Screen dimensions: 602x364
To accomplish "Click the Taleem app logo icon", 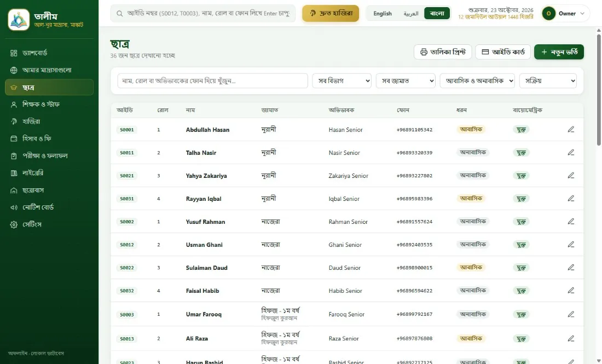I will (19, 20).
